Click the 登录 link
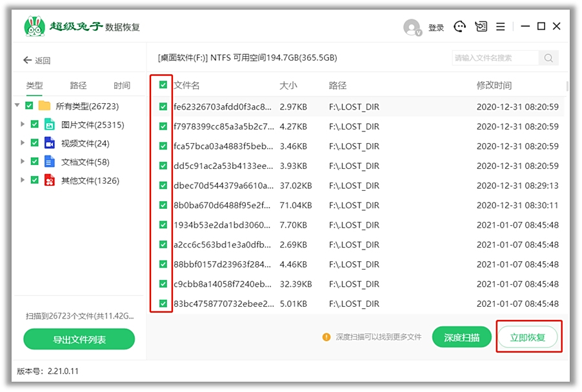This screenshot has width=582, height=392. point(436,28)
